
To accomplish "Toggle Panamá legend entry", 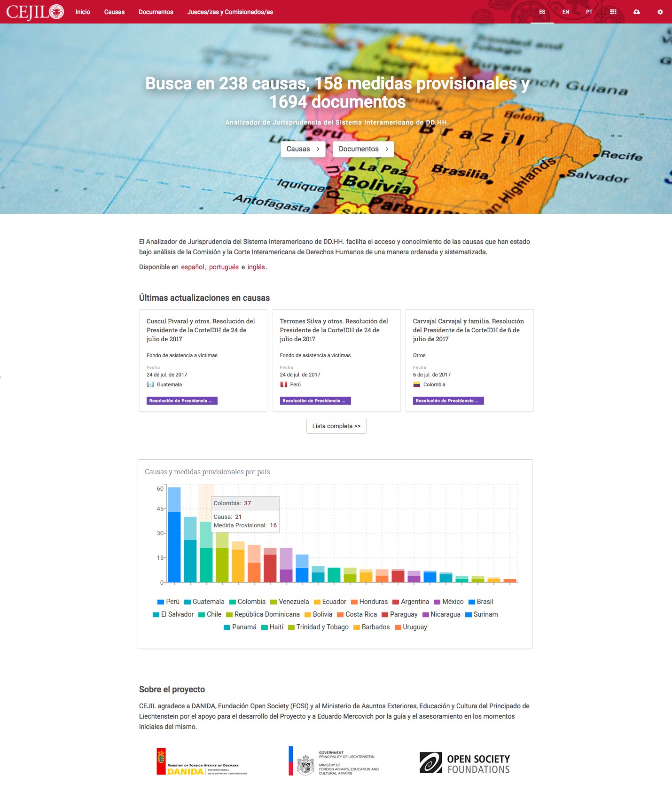I will click(x=240, y=627).
